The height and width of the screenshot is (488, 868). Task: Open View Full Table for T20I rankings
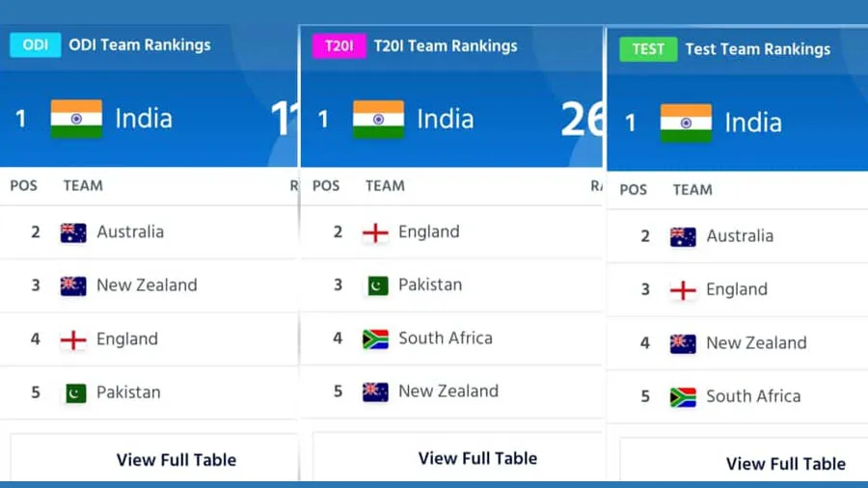pyautogui.click(x=477, y=458)
